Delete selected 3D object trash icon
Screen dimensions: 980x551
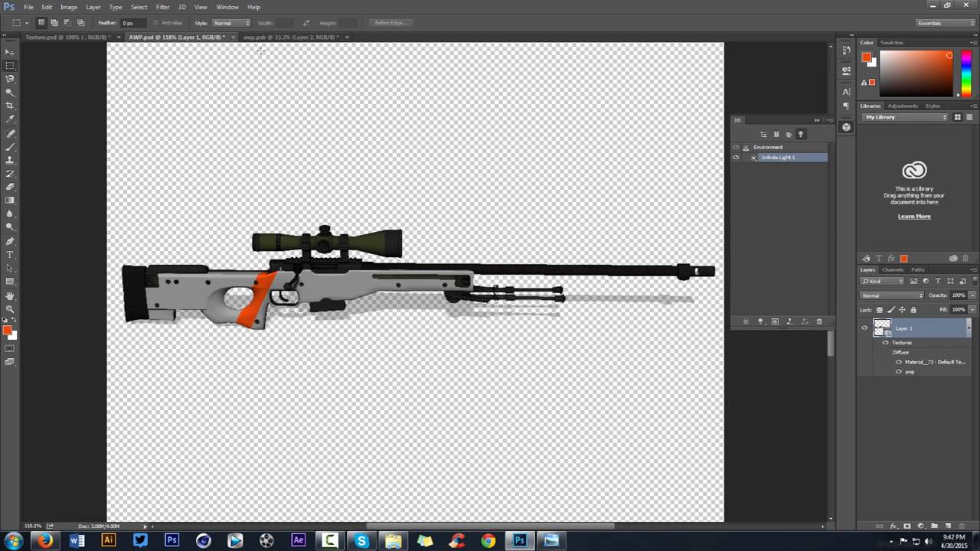[819, 321]
